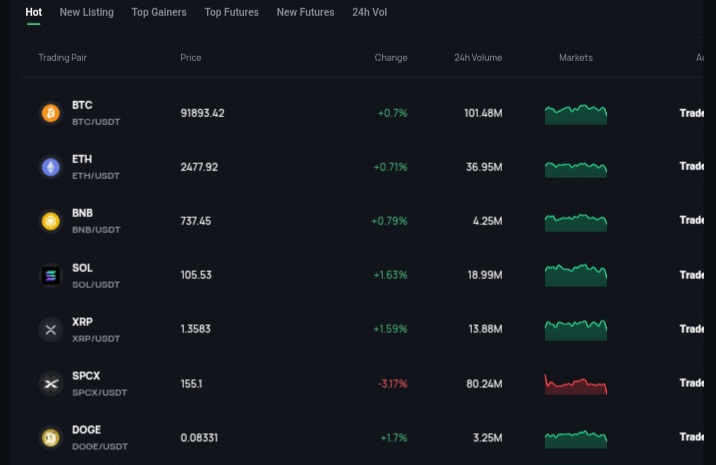This screenshot has height=465, width=716.
Task: Click the ETH/USDT pair label
Action: tap(96, 176)
